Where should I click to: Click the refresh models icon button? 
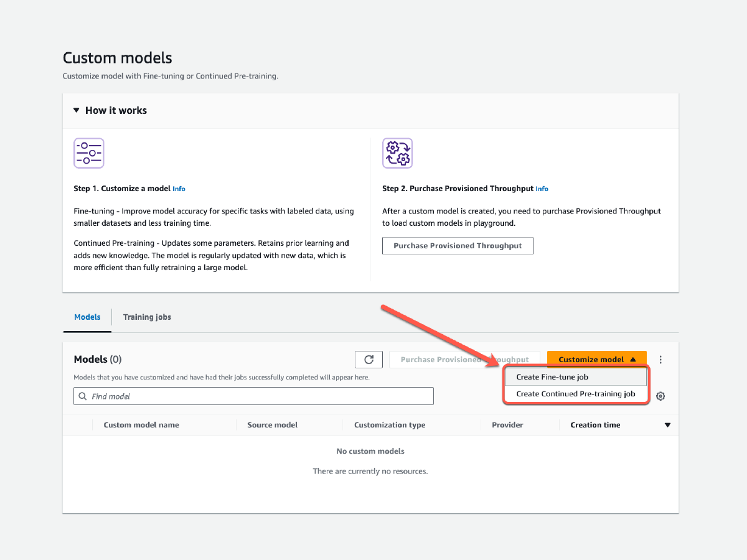pyautogui.click(x=369, y=360)
